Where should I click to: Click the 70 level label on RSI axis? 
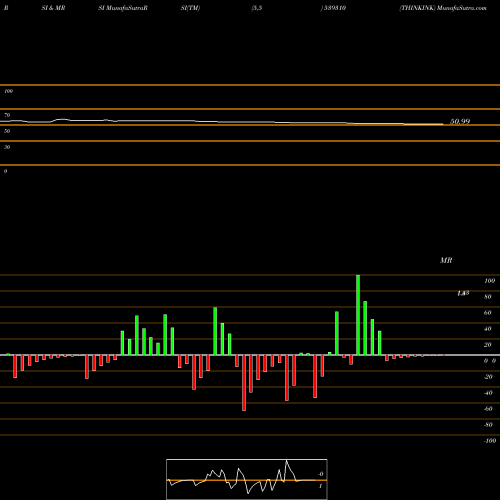(x=7, y=115)
